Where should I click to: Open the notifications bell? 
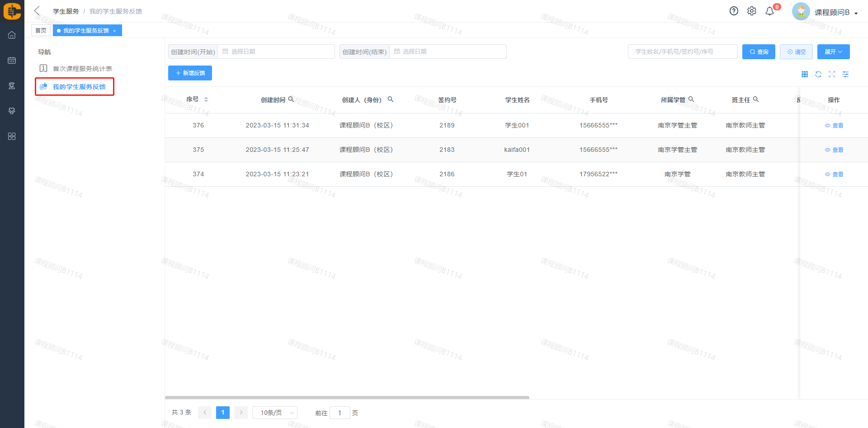point(769,11)
